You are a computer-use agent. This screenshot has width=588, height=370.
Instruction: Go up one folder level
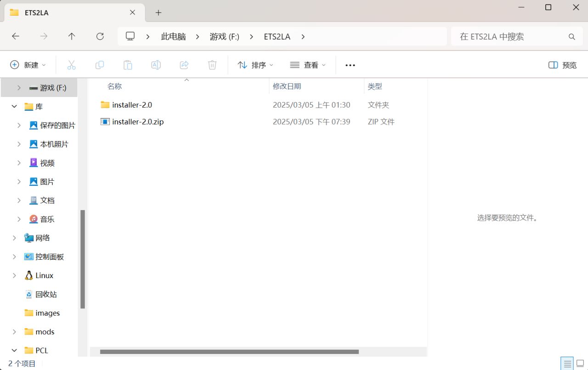72,36
